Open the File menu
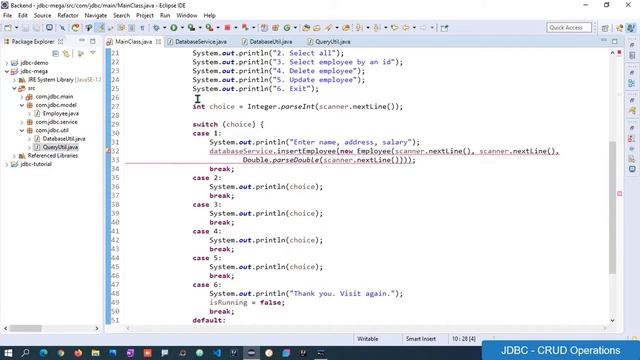 (7, 16)
